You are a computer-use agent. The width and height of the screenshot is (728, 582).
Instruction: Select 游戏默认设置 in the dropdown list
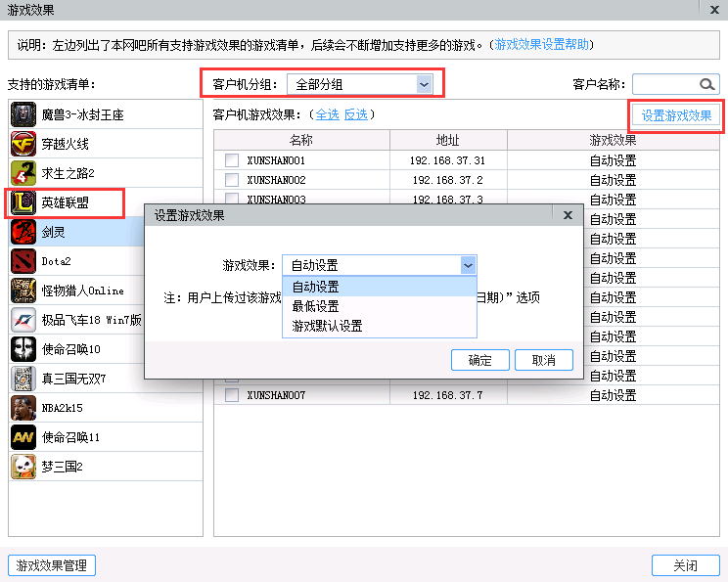point(380,326)
